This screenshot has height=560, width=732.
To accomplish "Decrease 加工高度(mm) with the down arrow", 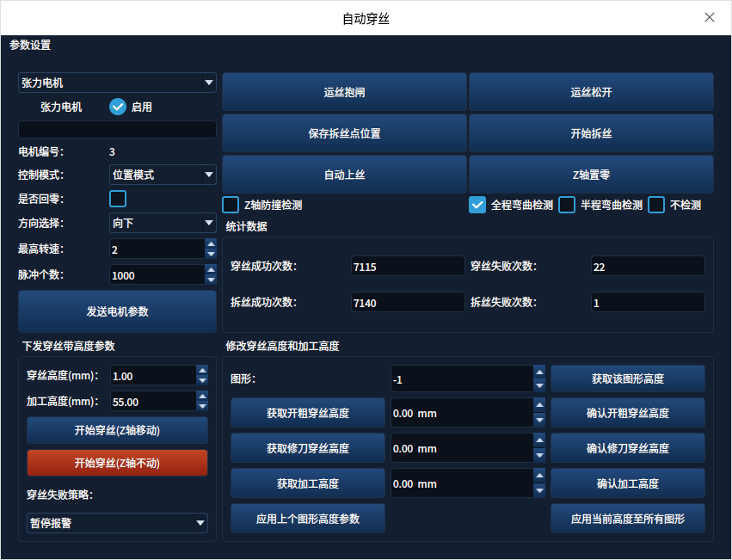I will 202,406.
